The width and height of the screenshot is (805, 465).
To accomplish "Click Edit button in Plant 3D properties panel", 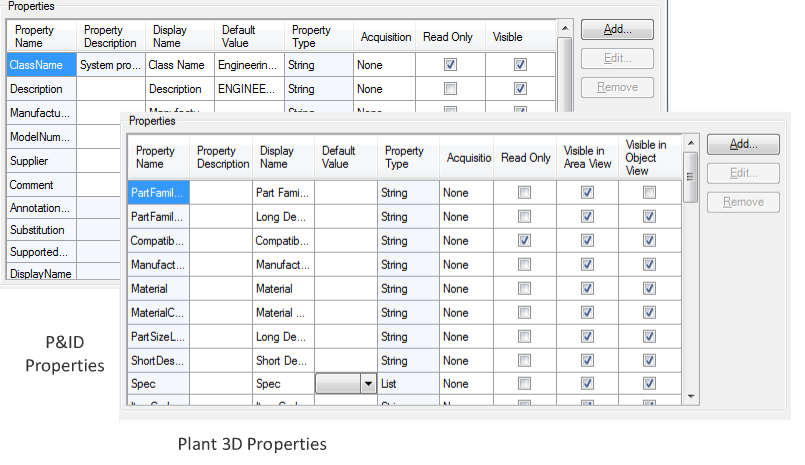I will point(743,173).
